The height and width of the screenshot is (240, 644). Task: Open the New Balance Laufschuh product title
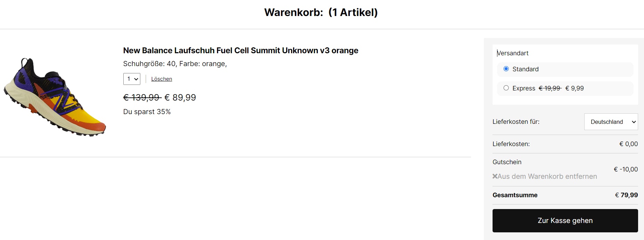[240, 50]
